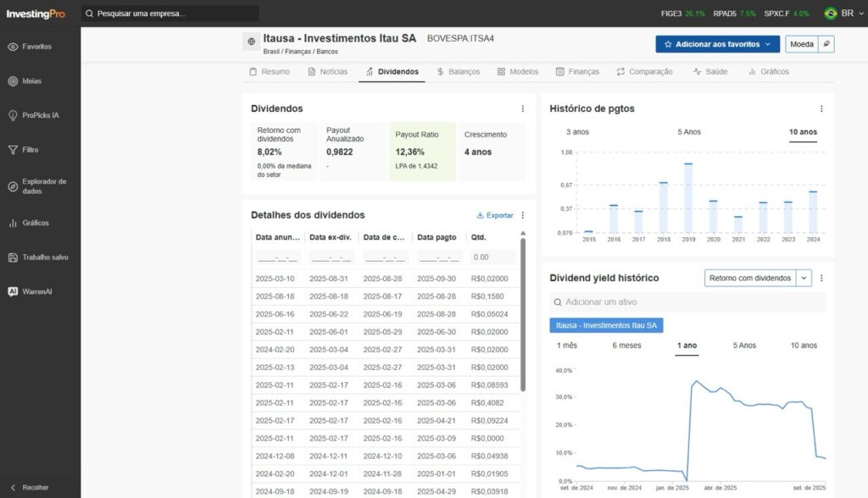The width and height of the screenshot is (868, 498).
Task: Click Qtd. filter field showing 0.00
Action: (x=492, y=257)
